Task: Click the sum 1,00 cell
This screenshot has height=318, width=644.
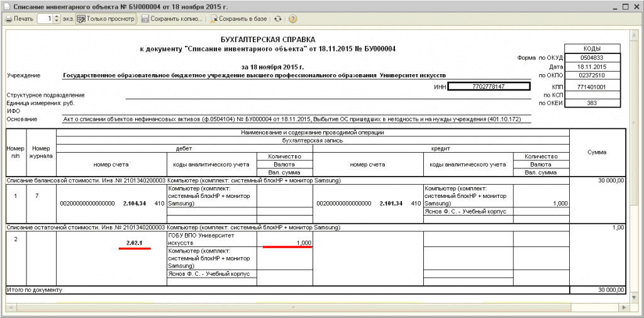Action: [x=619, y=228]
